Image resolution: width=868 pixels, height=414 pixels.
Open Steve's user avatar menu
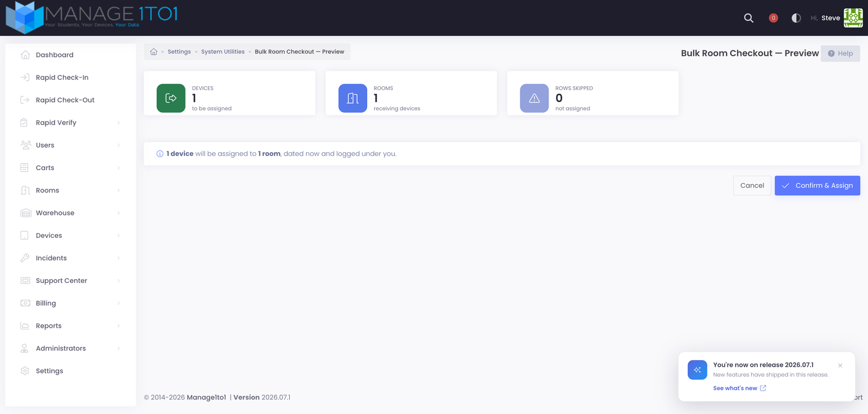pyautogui.click(x=853, y=18)
